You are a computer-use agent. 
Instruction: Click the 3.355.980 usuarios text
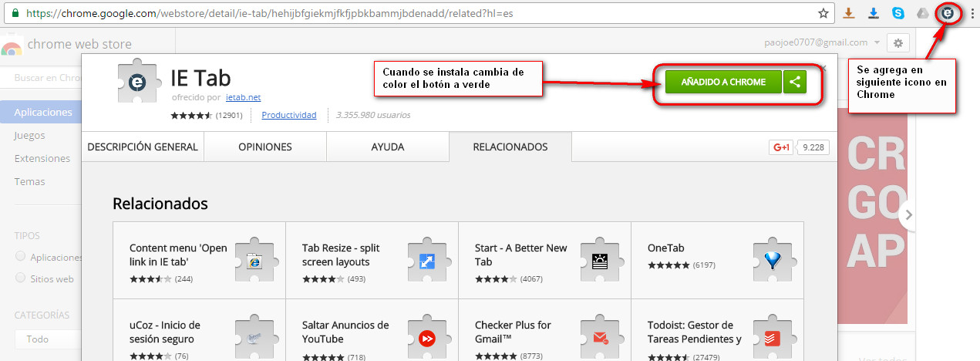click(x=373, y=115)
